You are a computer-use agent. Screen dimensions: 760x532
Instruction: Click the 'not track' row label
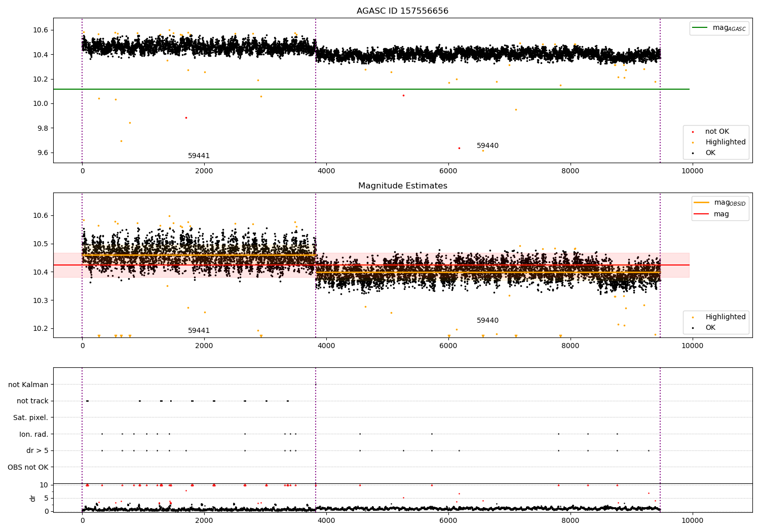point(32,401)
